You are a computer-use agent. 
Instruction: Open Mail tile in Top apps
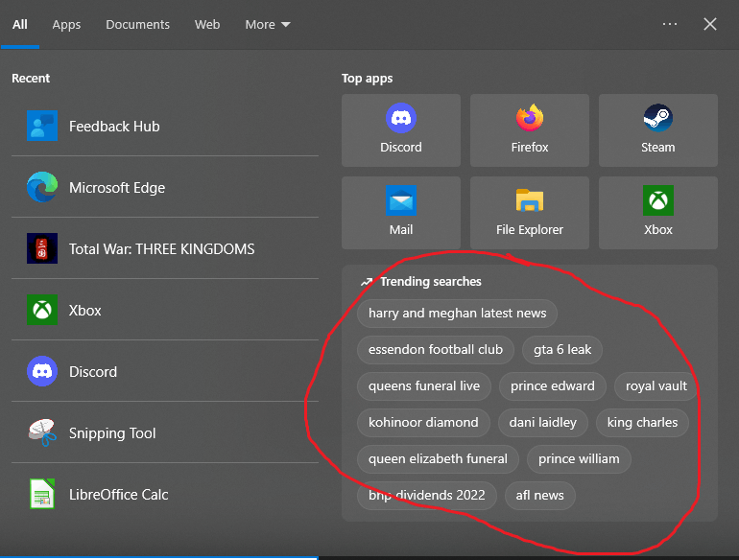pos(401,213)
